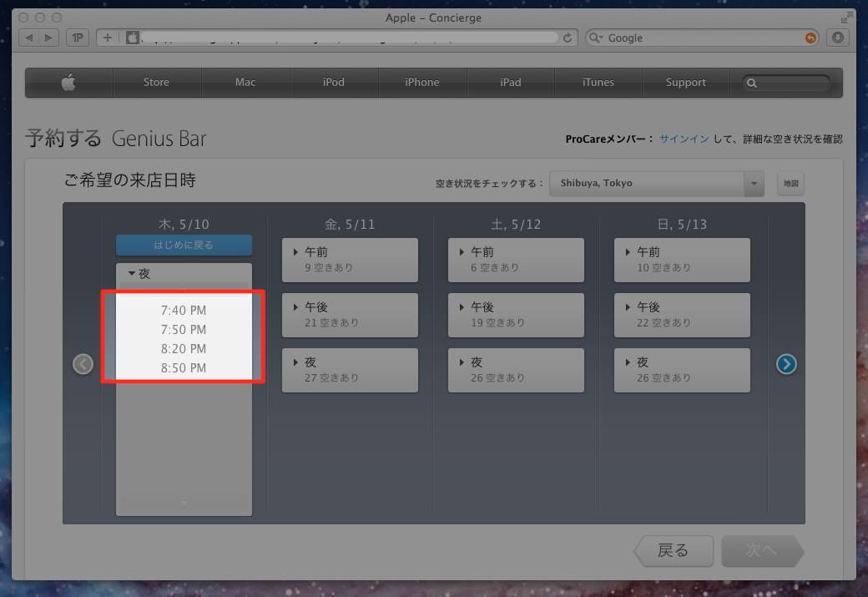Open the iPhone tab
The height and width of the screenshot is (597, 868).
click(421, 83)
